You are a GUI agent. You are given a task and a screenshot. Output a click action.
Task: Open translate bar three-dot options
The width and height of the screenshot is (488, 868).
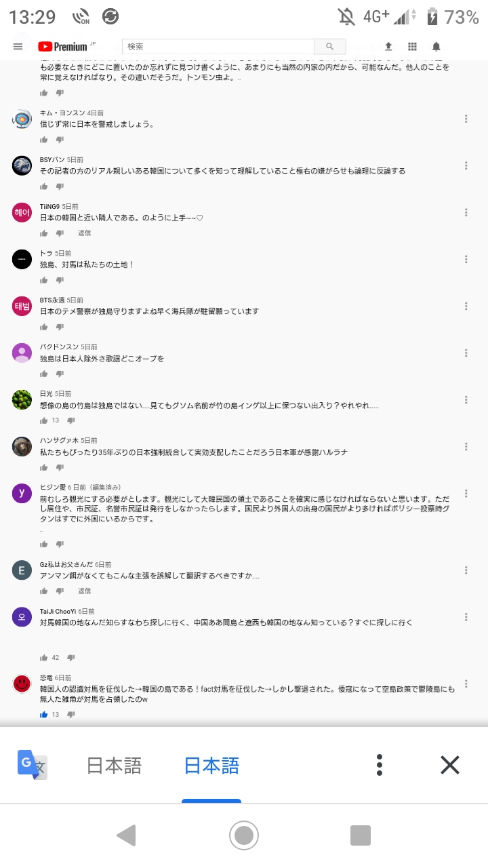click(x=380, y=765)
